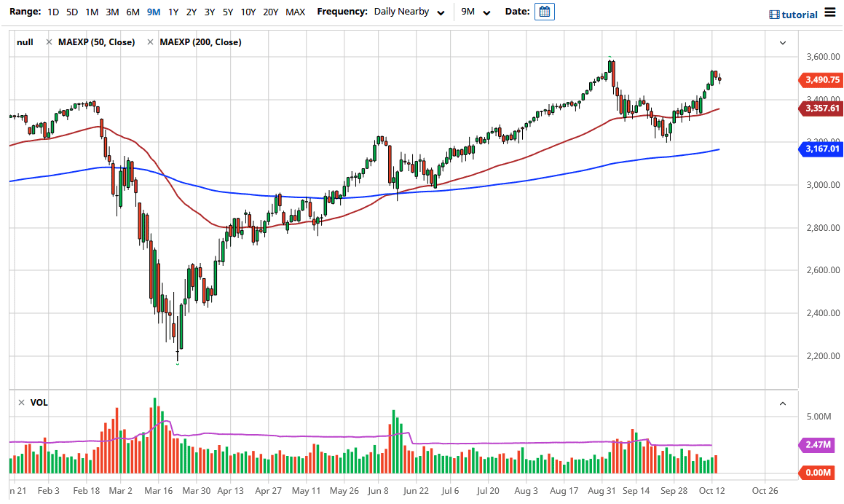
Task: Select the 3M range option
Action: (x=111, y=12)
